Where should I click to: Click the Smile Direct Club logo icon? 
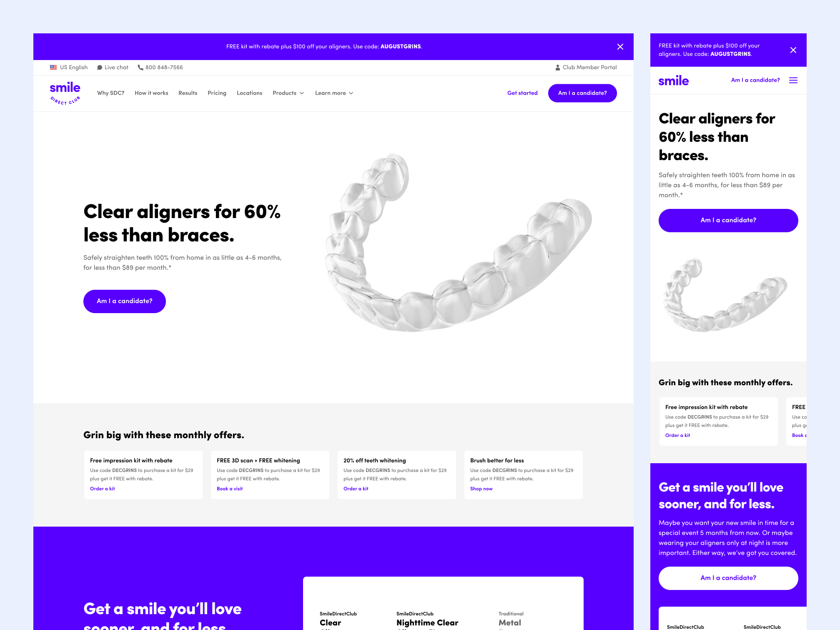65,93
